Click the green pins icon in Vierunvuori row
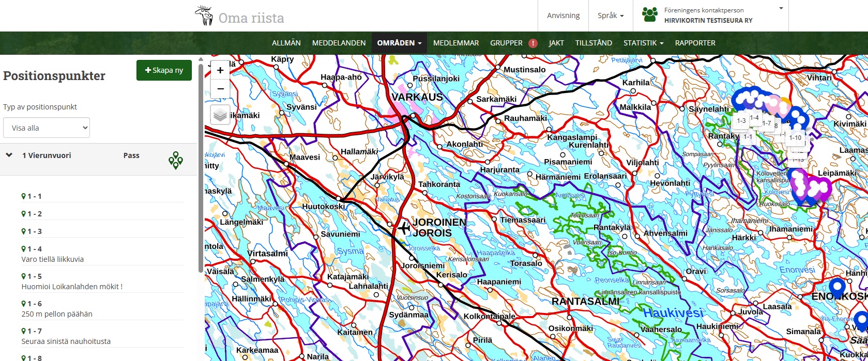Image resolution: width=868 pixels, height=361 pixels. pyautogui.click(x=176, y=160)
